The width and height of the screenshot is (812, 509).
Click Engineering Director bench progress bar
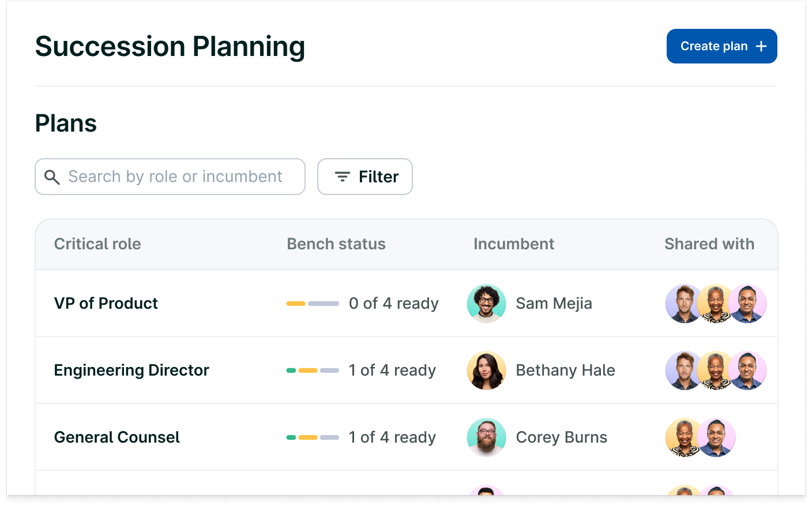[313, 370]
